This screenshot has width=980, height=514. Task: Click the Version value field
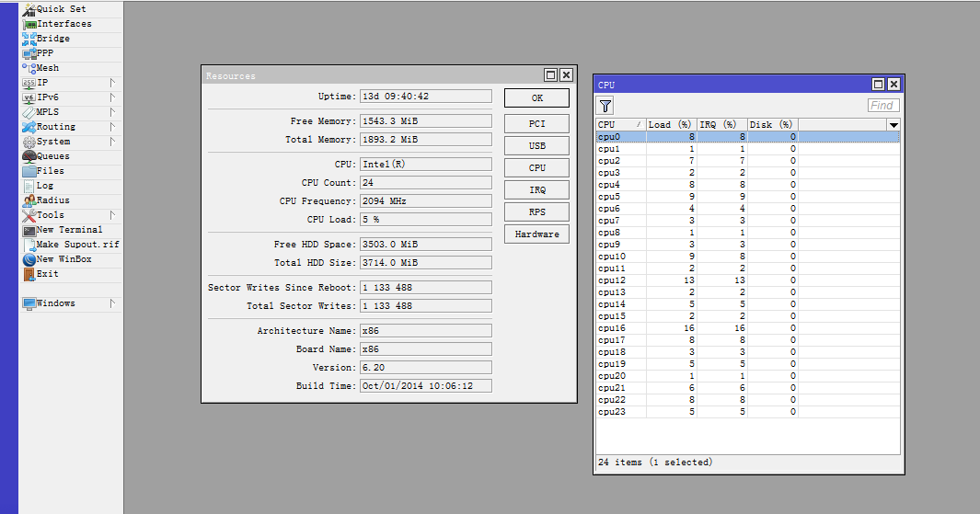point(426,367)
